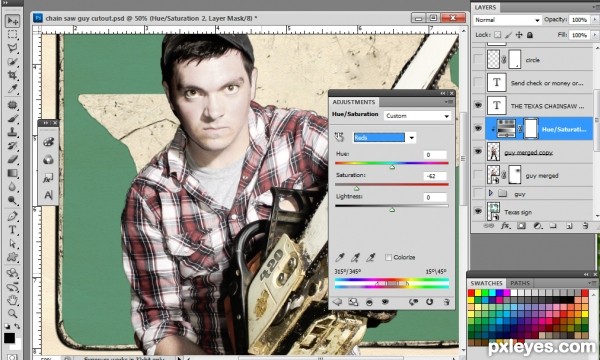Image resolution: width=600 pixels, height=360 pixels.
Task: Switch to the Paths tab
Action: 520,283
